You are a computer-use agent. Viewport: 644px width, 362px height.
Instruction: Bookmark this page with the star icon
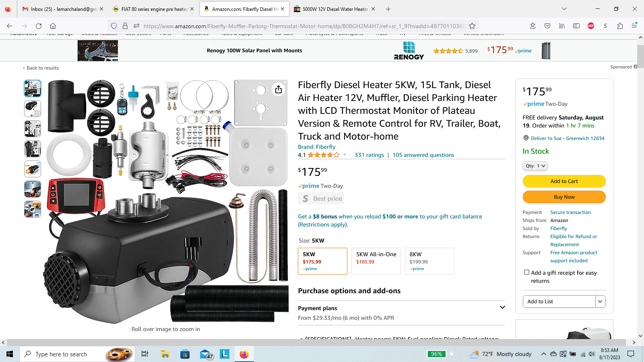pyautogui.click(x=472, y=26)
